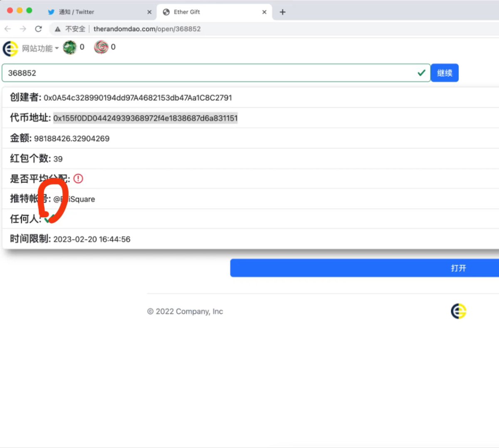Click the Twitter bird favicon on tab
The height and width of the screenshot is (448, 499).
[51, 12]
